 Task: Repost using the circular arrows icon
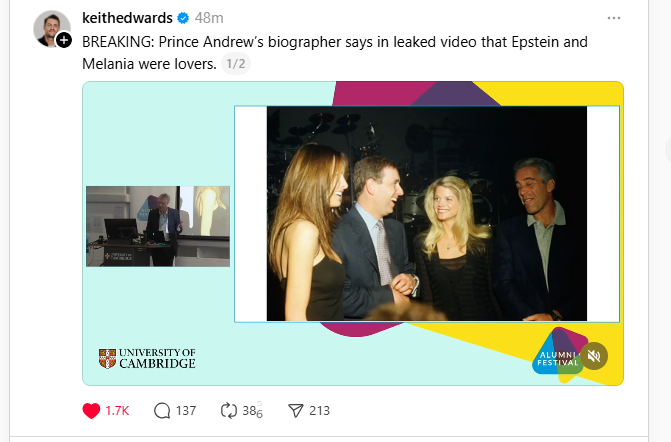click(229, 411)
